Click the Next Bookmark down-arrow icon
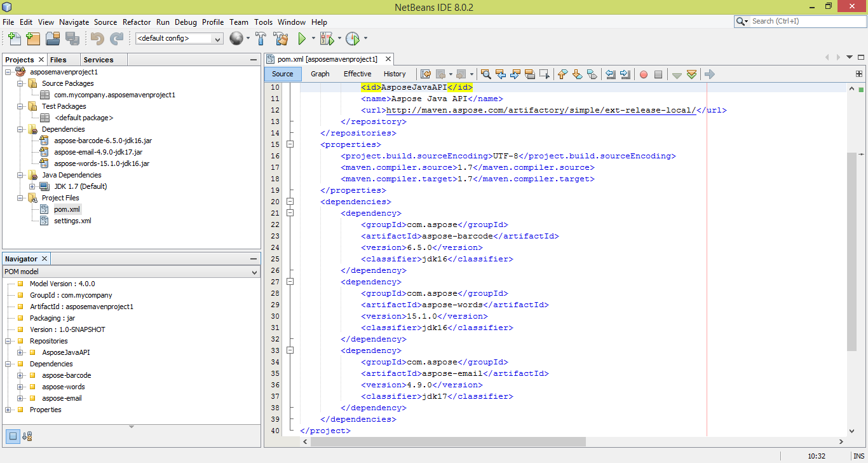 (577, 74)
